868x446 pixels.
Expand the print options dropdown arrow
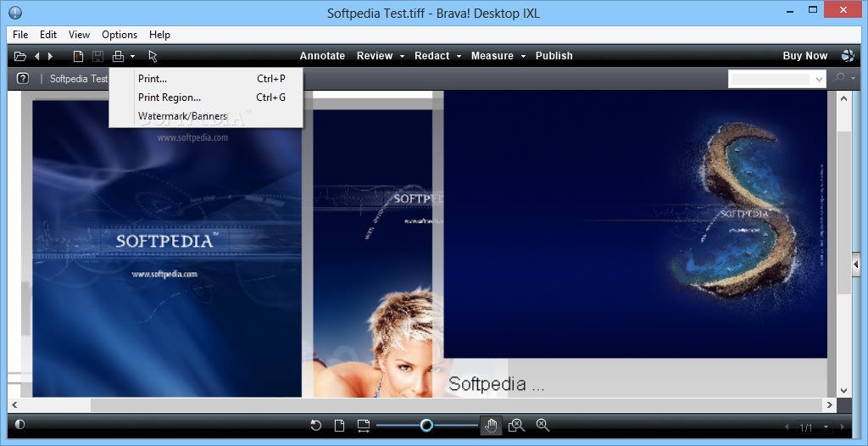tap(132, 56)
